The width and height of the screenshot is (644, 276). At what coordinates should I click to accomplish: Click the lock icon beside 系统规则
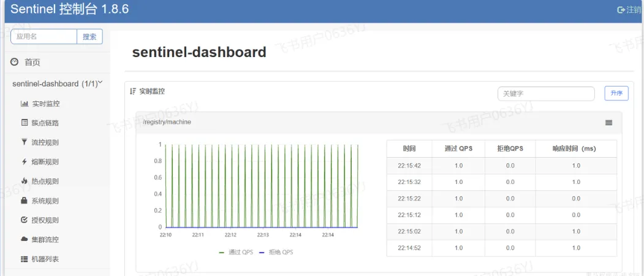pyautogui.click(x=25, y=201)
